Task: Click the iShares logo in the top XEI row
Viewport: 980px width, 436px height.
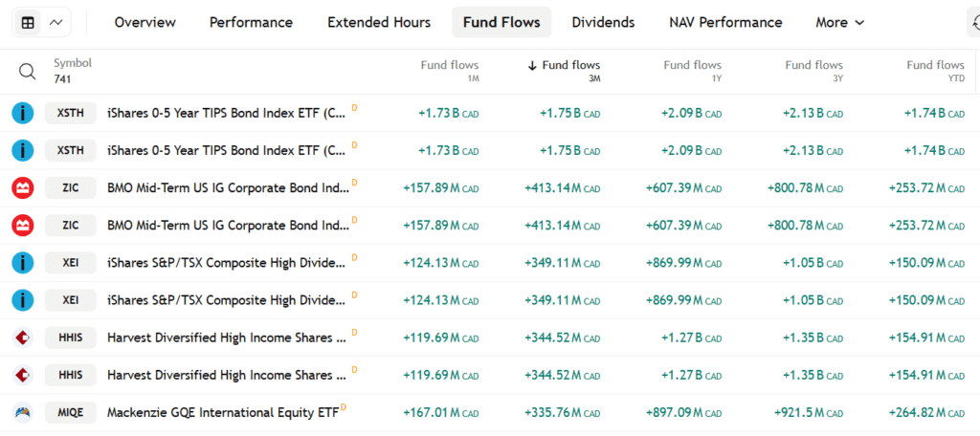Action: click(22, 263)
